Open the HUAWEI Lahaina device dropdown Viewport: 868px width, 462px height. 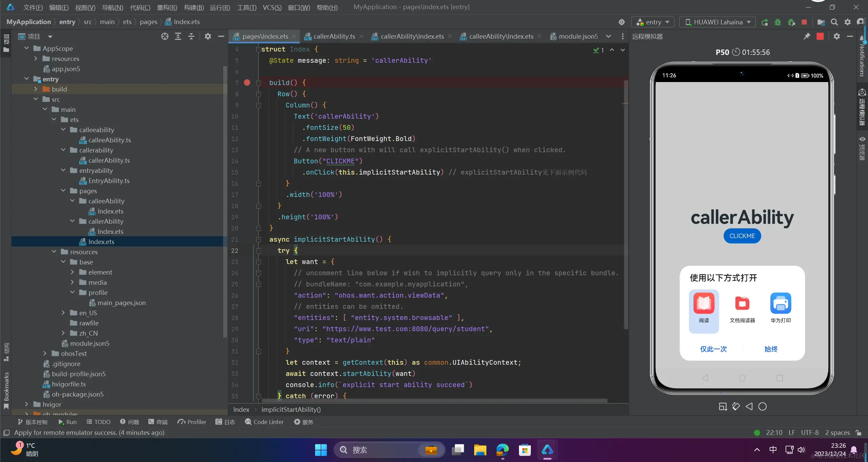point(717,22)
